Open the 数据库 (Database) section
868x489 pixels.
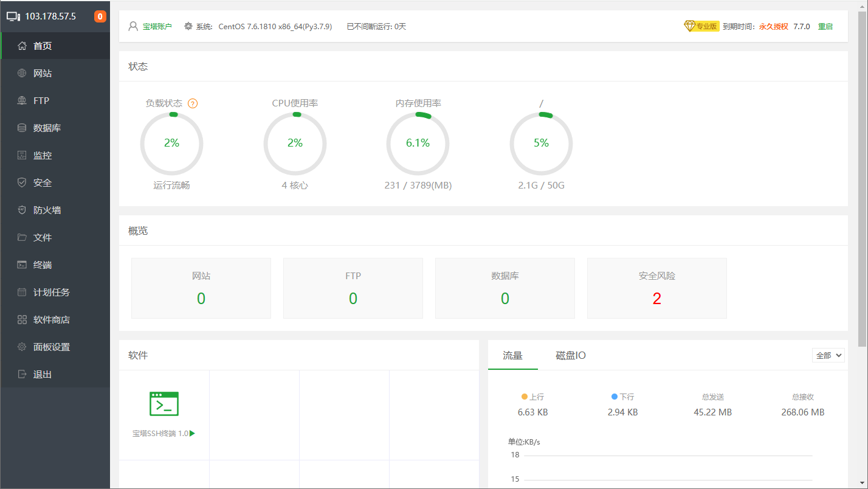(x=47, y=127)
